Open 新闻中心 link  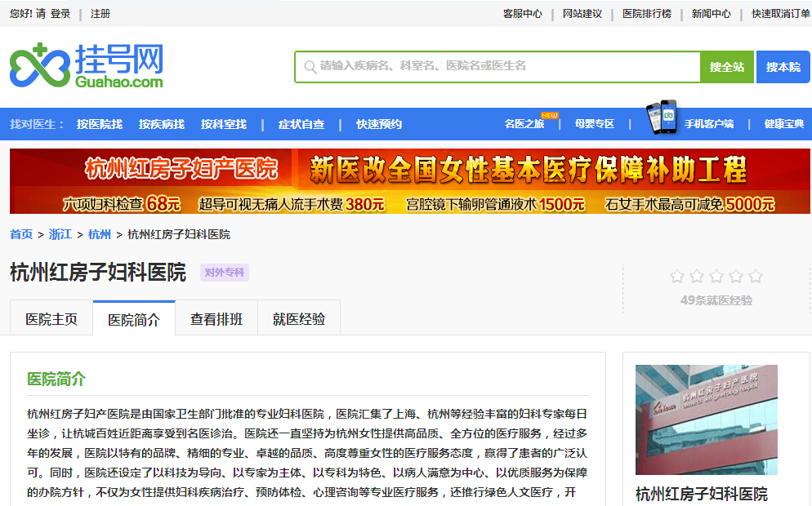(x=712, y=14)
